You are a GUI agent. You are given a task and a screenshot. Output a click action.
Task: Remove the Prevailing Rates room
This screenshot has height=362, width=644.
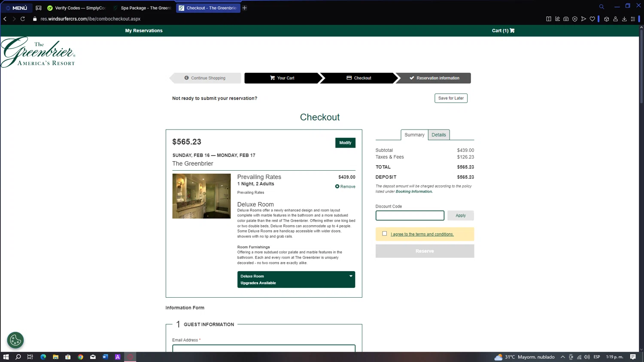coord(345,187)
